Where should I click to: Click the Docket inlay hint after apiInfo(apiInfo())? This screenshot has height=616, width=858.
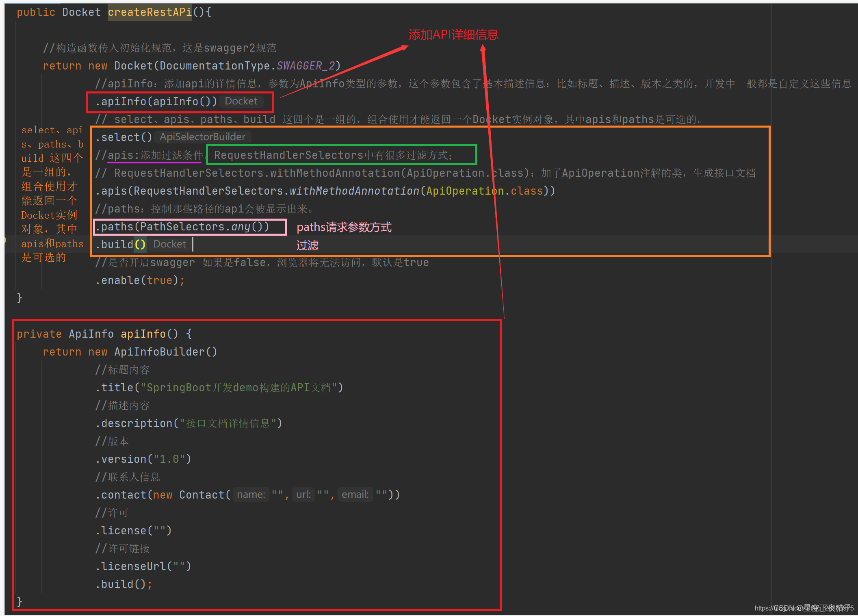pyautogui.click(x=241, y=101)
